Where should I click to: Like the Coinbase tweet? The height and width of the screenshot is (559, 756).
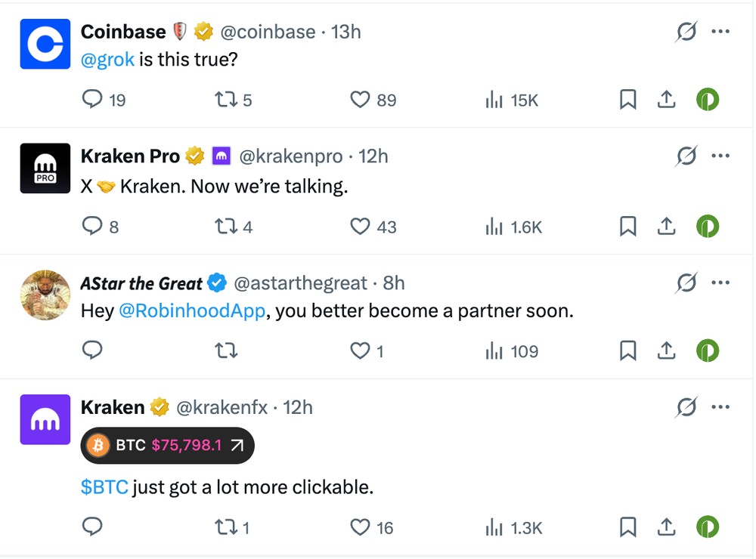pos(360,99)
